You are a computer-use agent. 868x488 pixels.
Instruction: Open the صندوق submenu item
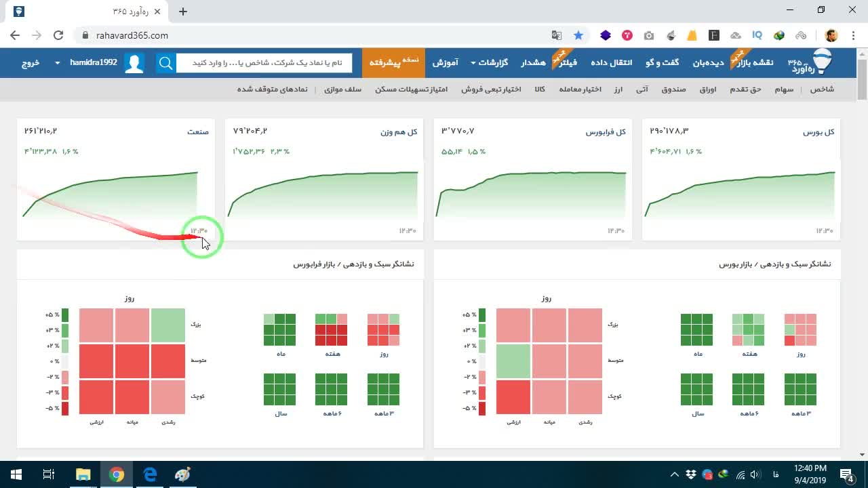click(x=673, y=89)
